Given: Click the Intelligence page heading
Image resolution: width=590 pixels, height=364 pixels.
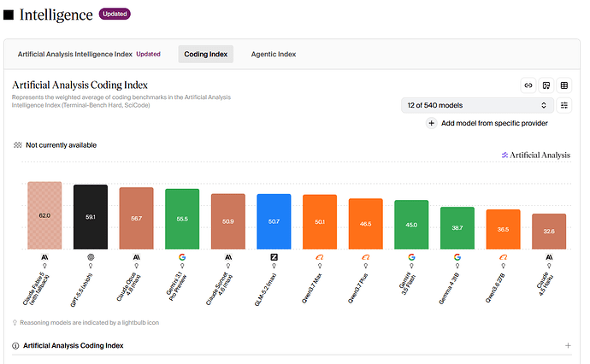Looking at the screenshot, I should [56, 15].
